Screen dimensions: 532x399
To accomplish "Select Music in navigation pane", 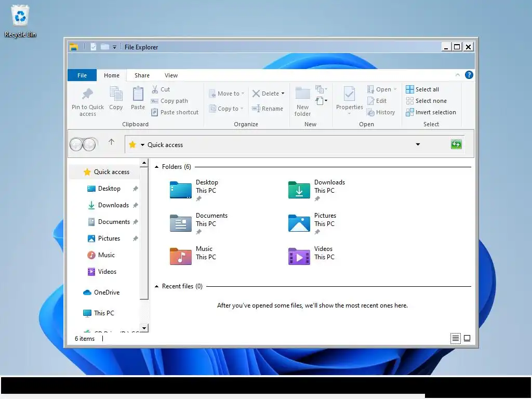I will click(106, 255).
